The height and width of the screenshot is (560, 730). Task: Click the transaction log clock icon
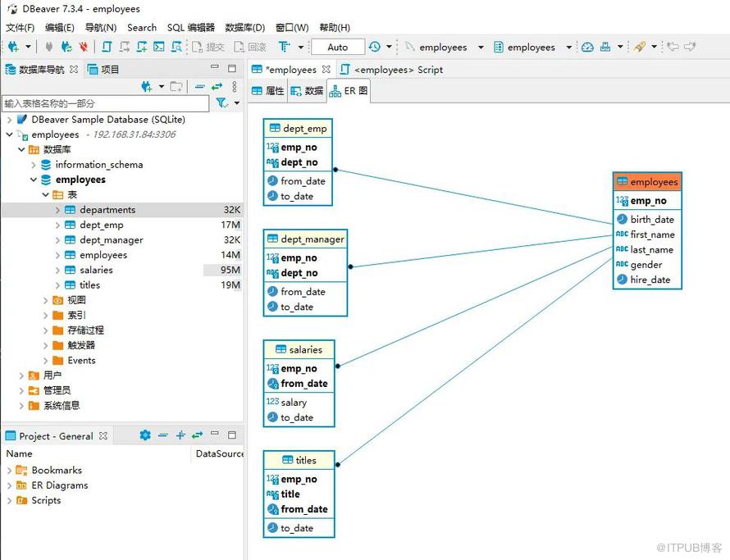[x=374, y=47]
